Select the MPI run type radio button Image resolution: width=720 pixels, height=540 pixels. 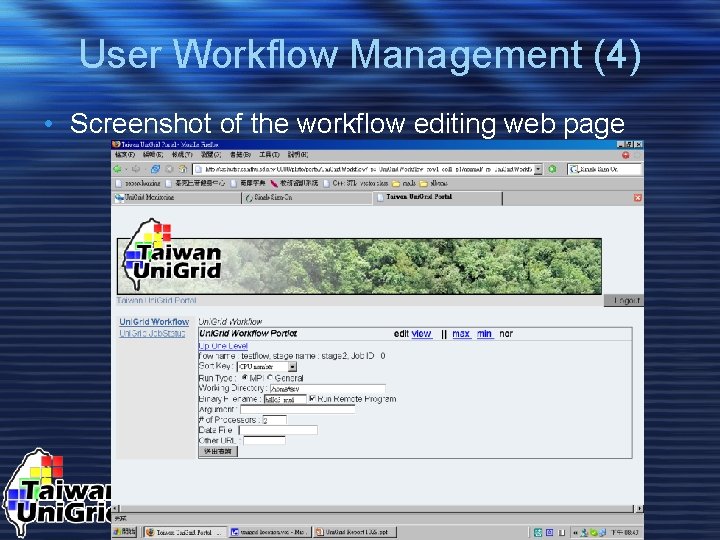point(244,377)
